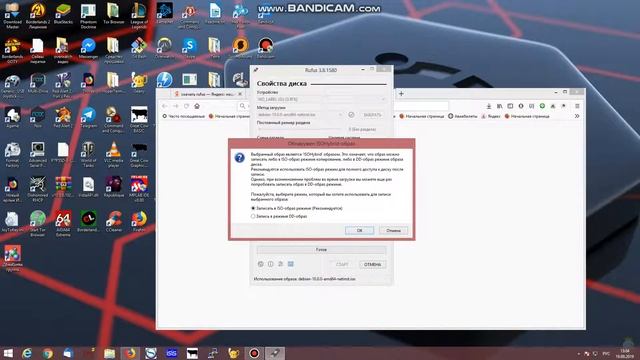Open the Авиабилеты bookmark in Firefox
The image size is (640, 360).
(x=462, y=116)
